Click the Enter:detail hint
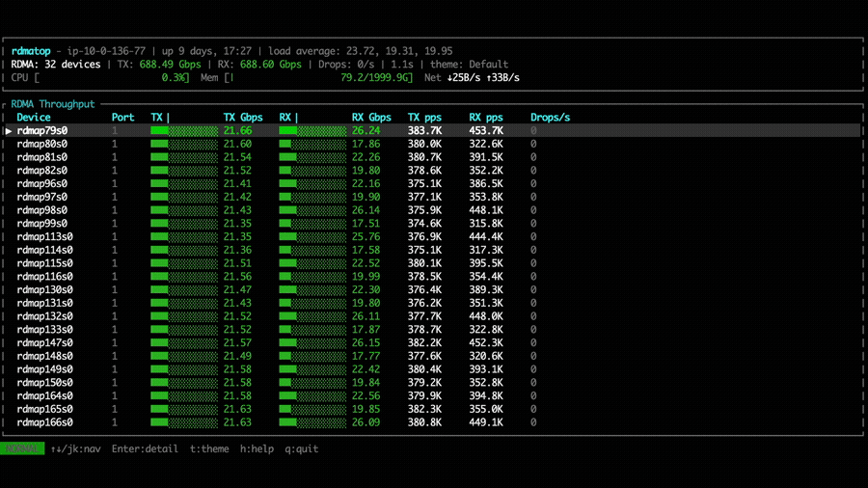 [145, 448]
